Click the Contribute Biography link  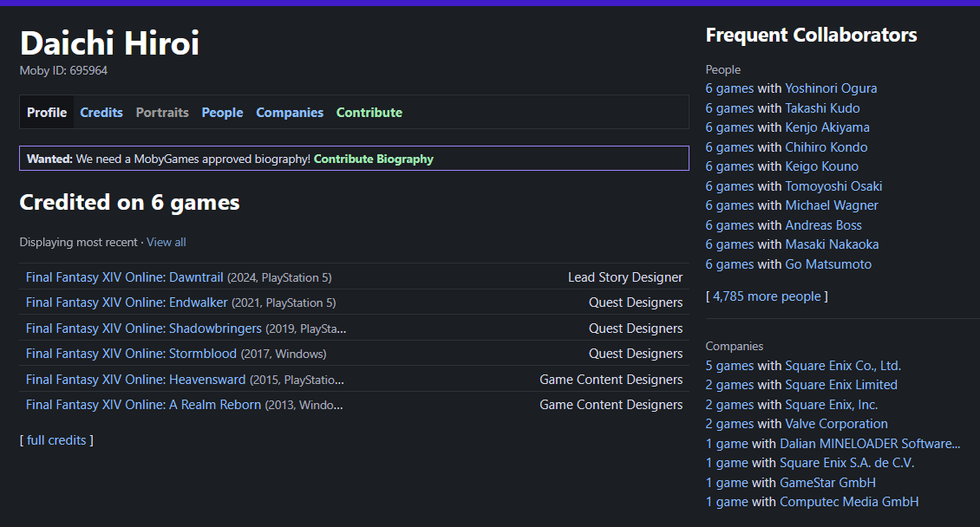373,159
